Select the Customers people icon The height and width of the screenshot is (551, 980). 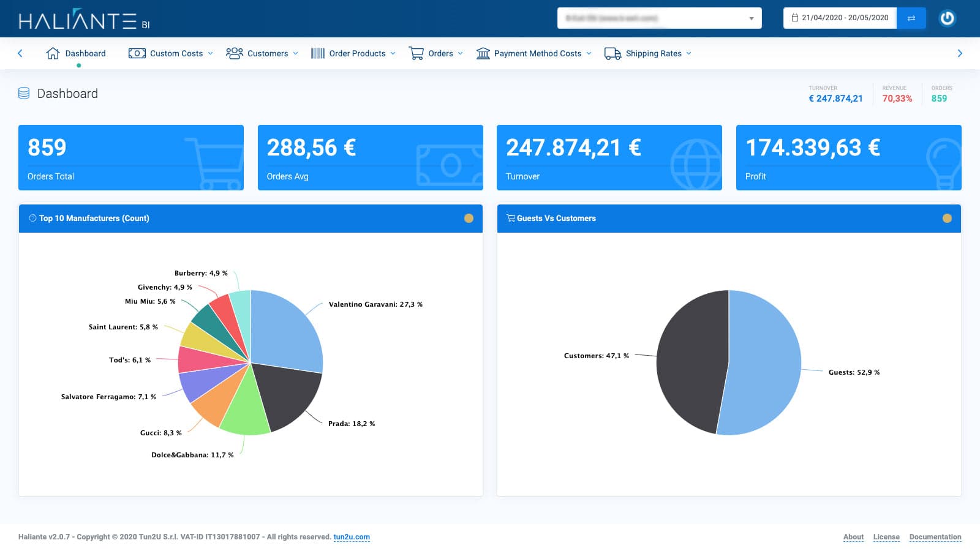235,53
